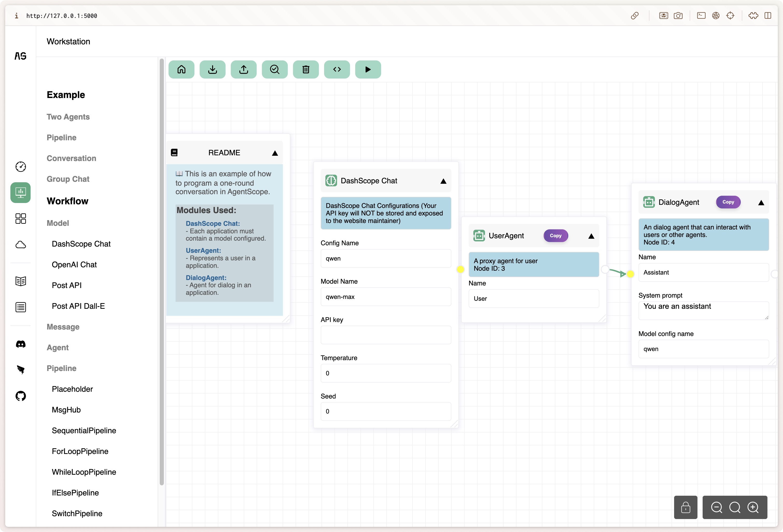Click the download workflow icon
The height and width of the screenshot is (532, 783).
pyautogui.click(x=212, y=69)
